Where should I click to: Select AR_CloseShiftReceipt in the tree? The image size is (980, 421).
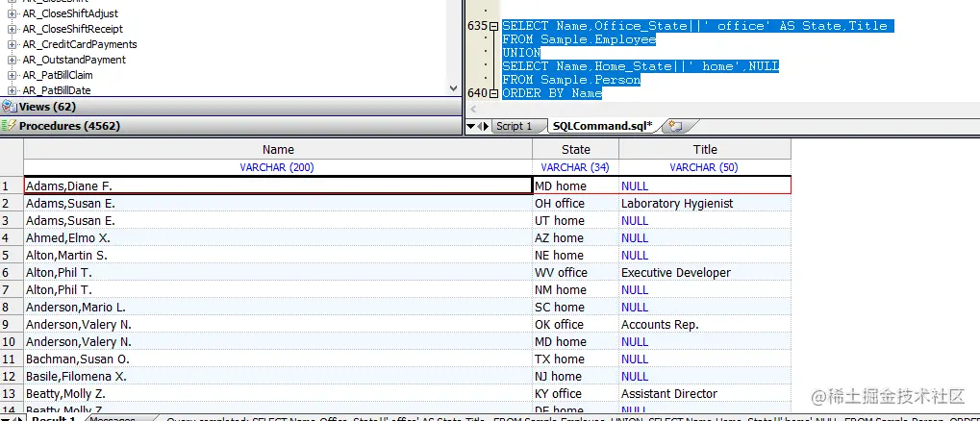72,29
